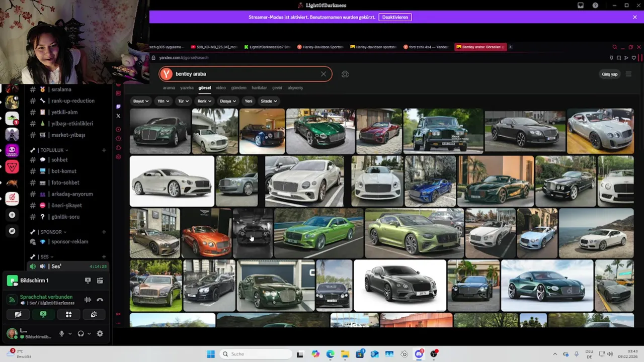This screenshot has height=362, width=644.
Task: Switch to the gündem tab
Action: point(238,87)
